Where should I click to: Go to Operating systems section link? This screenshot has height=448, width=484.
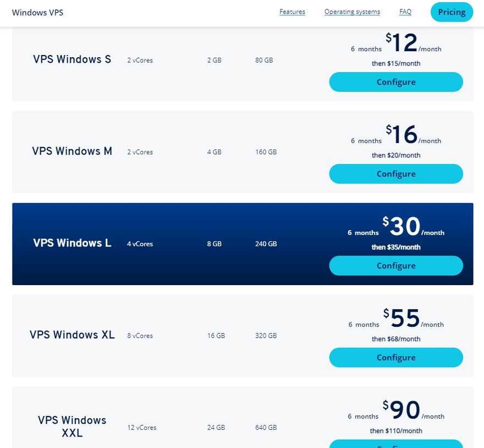click(x=352, y=12)
